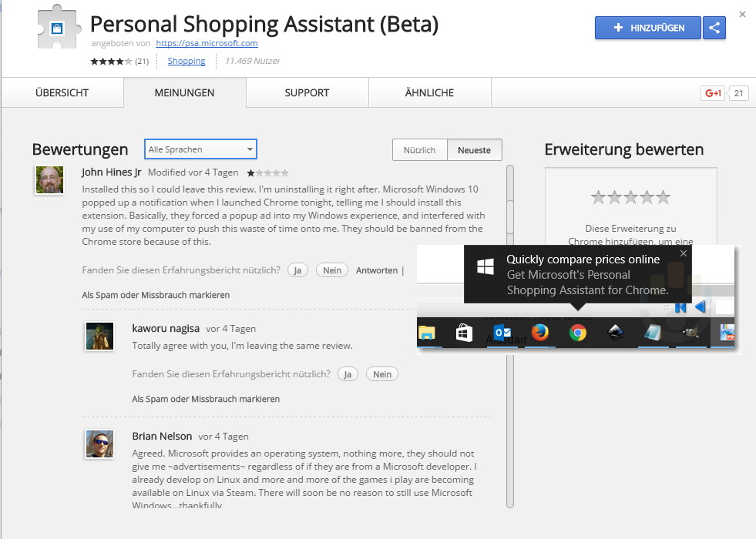Click Brian Nelson's avatar

click(100, 444)
